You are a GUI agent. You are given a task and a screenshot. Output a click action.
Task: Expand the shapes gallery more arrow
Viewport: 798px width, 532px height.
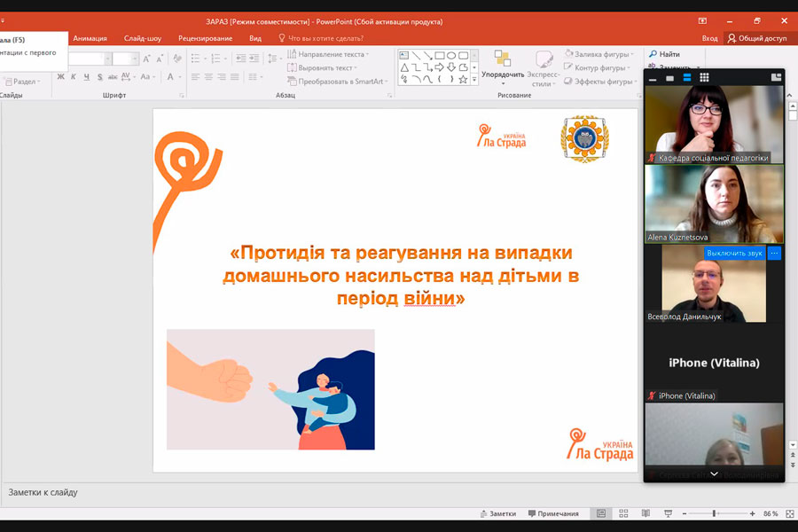(474, 79)
